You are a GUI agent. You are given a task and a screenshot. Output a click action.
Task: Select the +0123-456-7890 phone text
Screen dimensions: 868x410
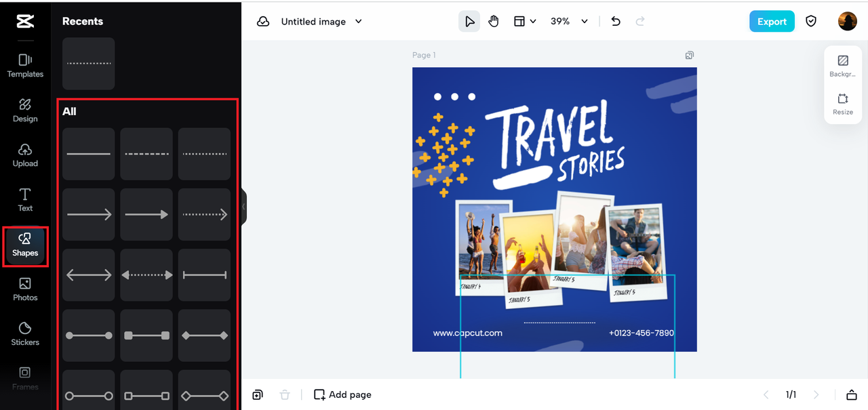click(x=642, y=333)
